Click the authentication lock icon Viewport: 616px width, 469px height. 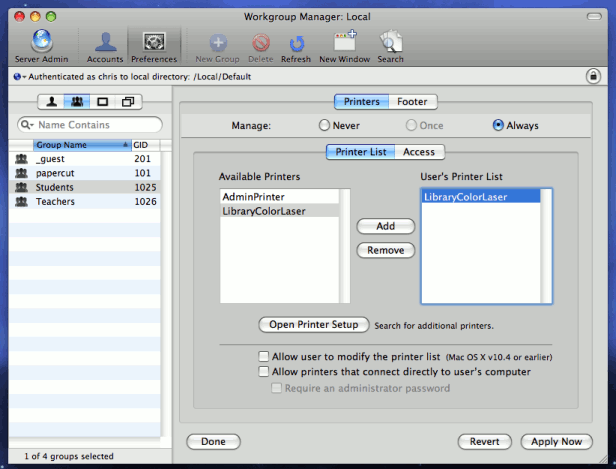point(593,76)
